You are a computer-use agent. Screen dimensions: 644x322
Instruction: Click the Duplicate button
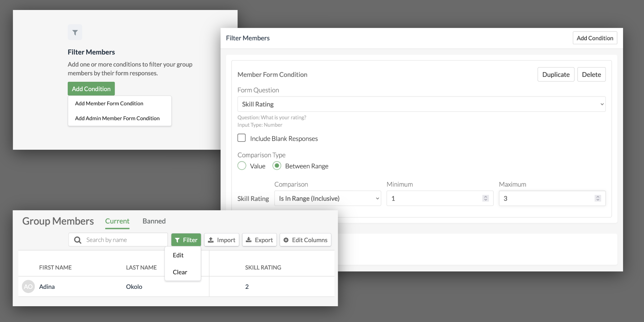coord(556,74)
